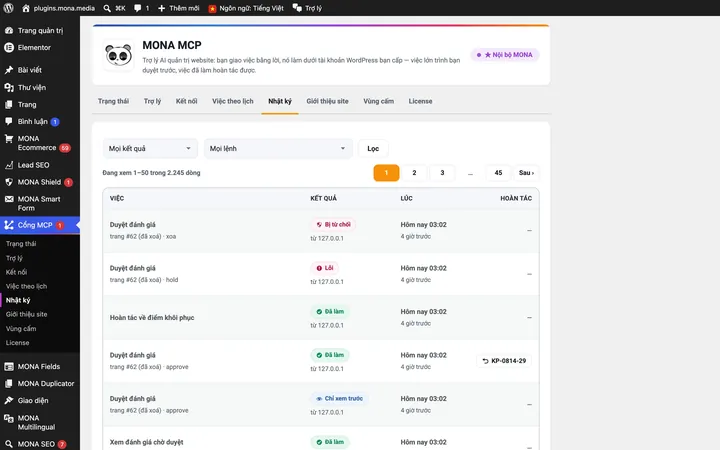
Task: Click Xem đánh giá chờ duyệt row title
Action: pyautogui.click(x=146, y=442)
